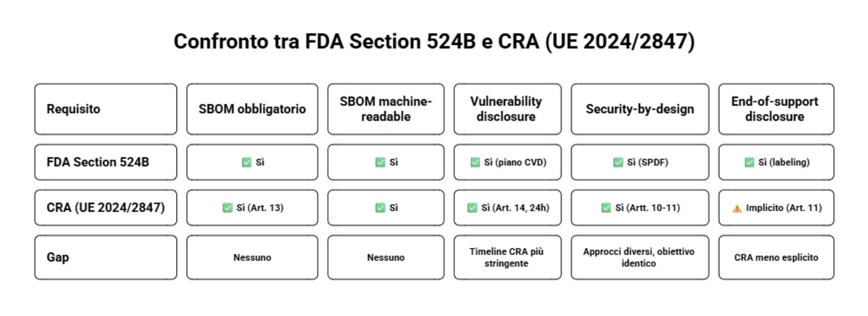The height and width of the screenshot is (316, 868).
Task: Select the "Vulnerability disclosure" column header
Action: [x=507, y=109]
